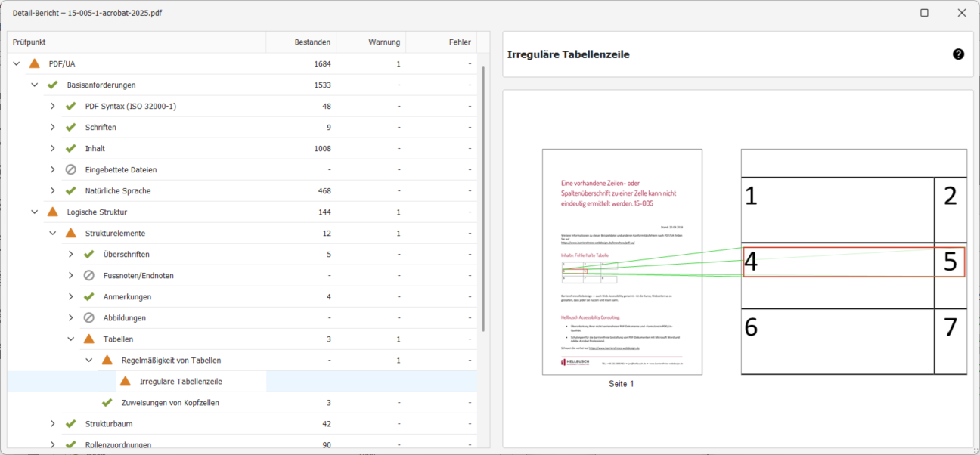Click the not-applicable icon beside Eingebettete Dateien
The height and width of the screenshot is (455, 980).
pos(71,169)
